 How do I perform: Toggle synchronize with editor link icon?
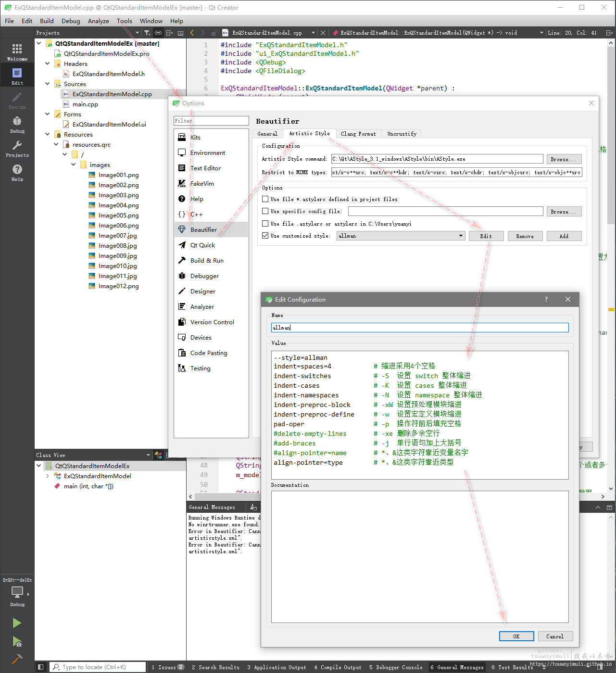pyautogui.click(x=158, y=33)
